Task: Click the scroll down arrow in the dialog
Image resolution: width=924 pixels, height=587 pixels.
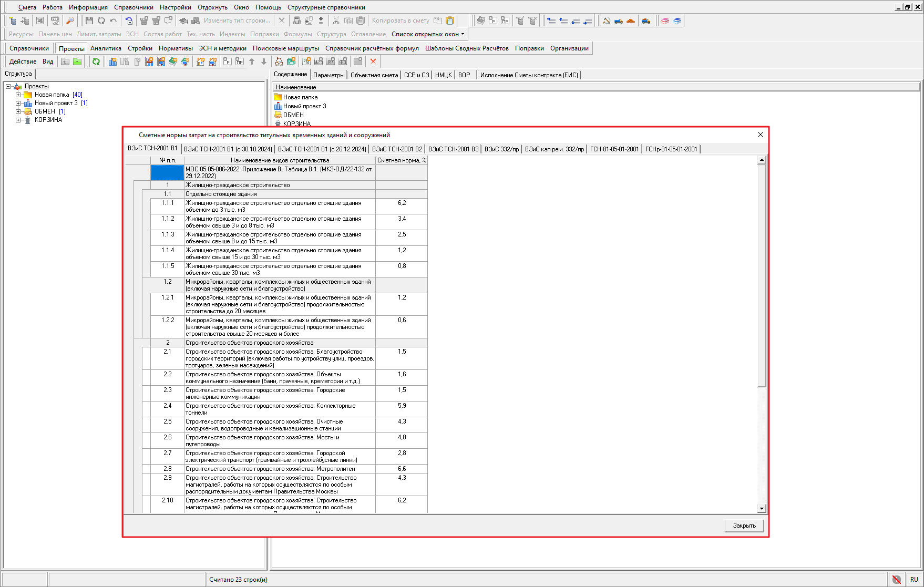Action: pos(761,508)
